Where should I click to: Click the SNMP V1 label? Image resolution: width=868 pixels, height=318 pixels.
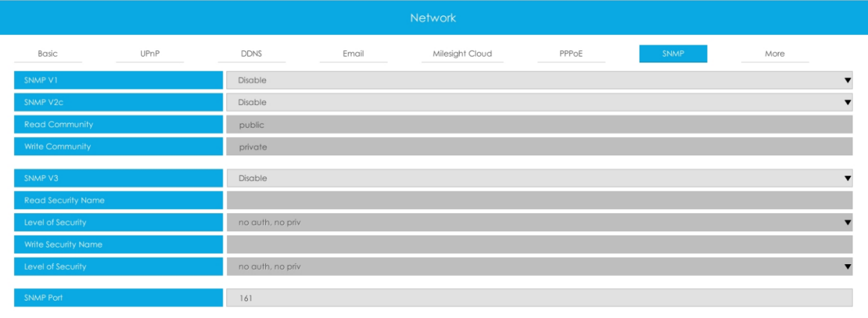119,80
